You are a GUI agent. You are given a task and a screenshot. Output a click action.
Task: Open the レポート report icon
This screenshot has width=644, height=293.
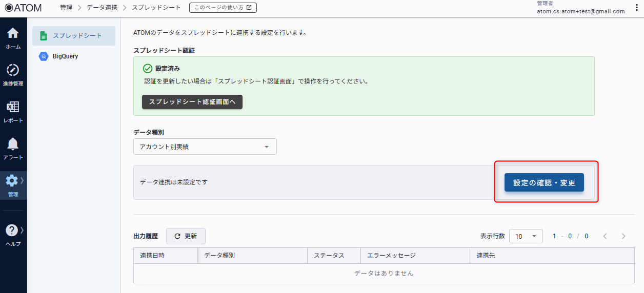click(13, 108)
